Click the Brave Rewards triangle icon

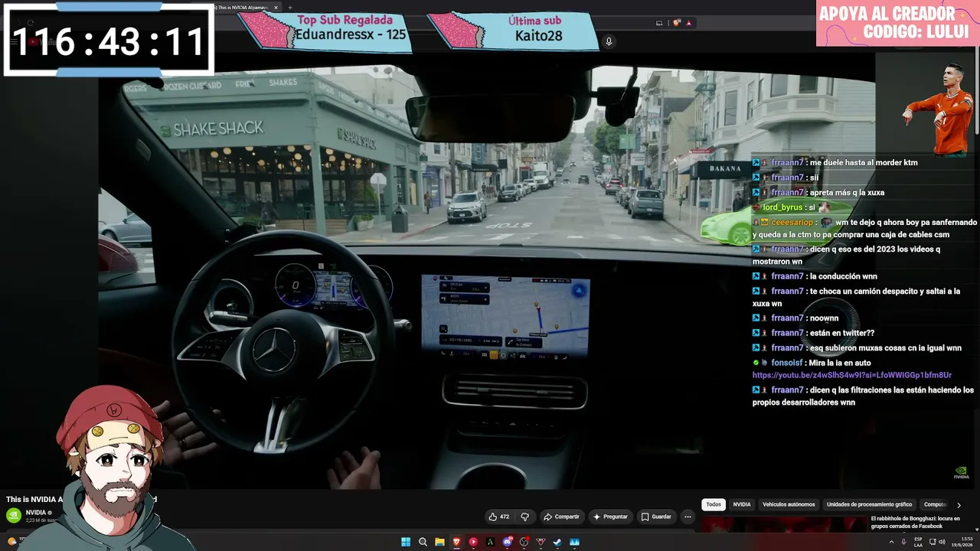click(688, 23)
